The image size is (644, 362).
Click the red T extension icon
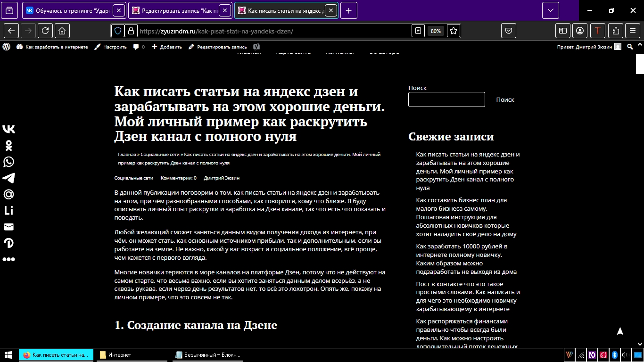[x=598, y=31]
